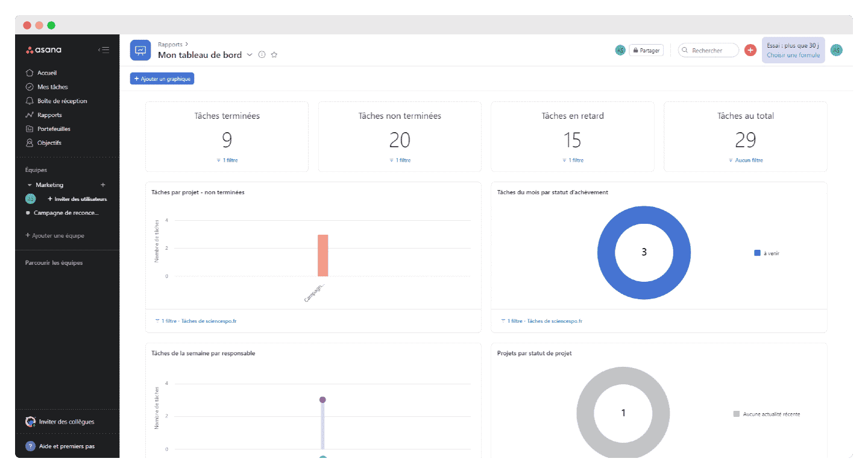Click filter link under Tâches par projet chart
Viewport: 868px width, 473px height.
coord(195,322)
